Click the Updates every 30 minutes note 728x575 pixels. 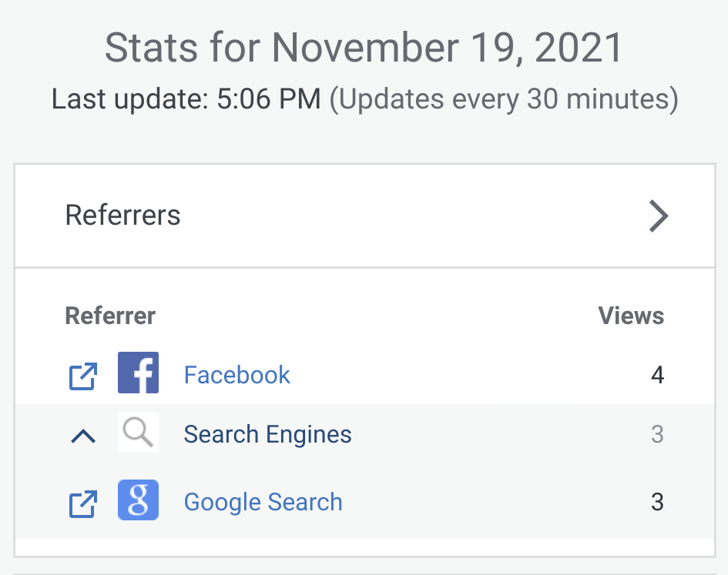tap(504, 99)
